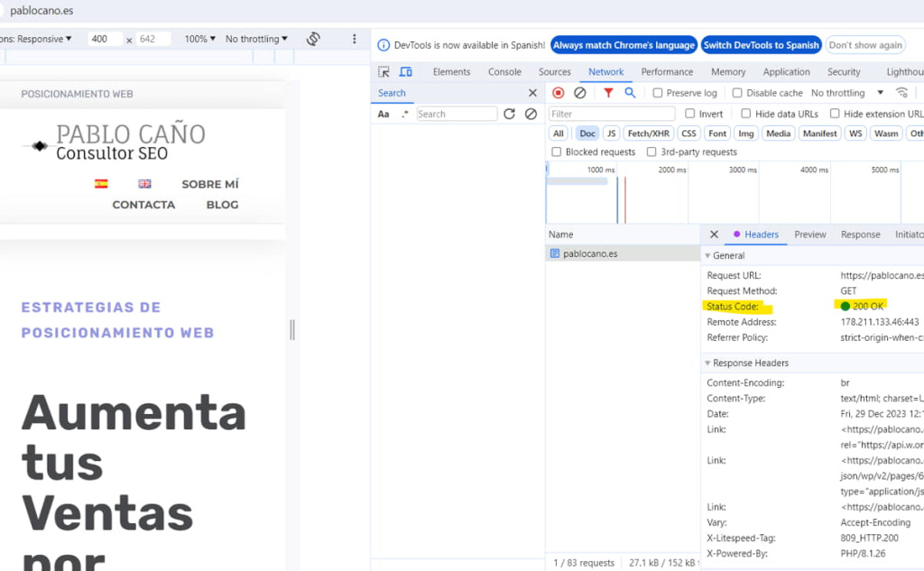Screen dimensions: 924x571
Task: Refresh the search results
Action: coord(509,114)
